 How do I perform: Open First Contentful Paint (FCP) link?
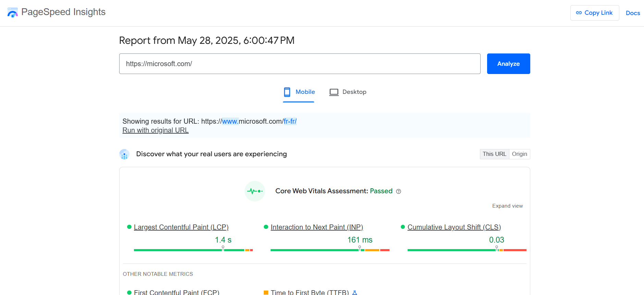tap(177, 292)
